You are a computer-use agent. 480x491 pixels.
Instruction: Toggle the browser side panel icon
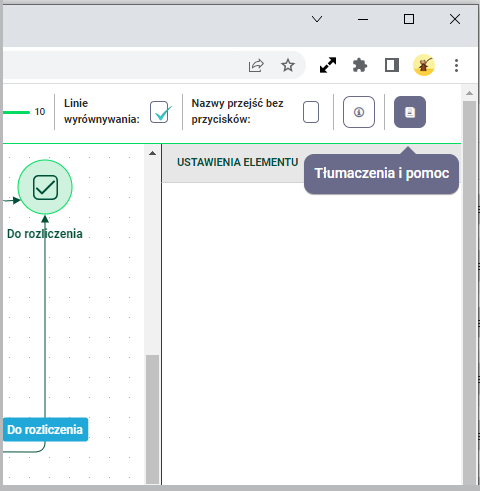pos(392,65)
